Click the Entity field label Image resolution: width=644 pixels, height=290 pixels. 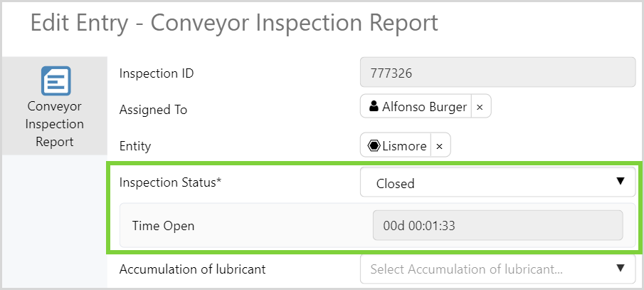pos(135,147)
